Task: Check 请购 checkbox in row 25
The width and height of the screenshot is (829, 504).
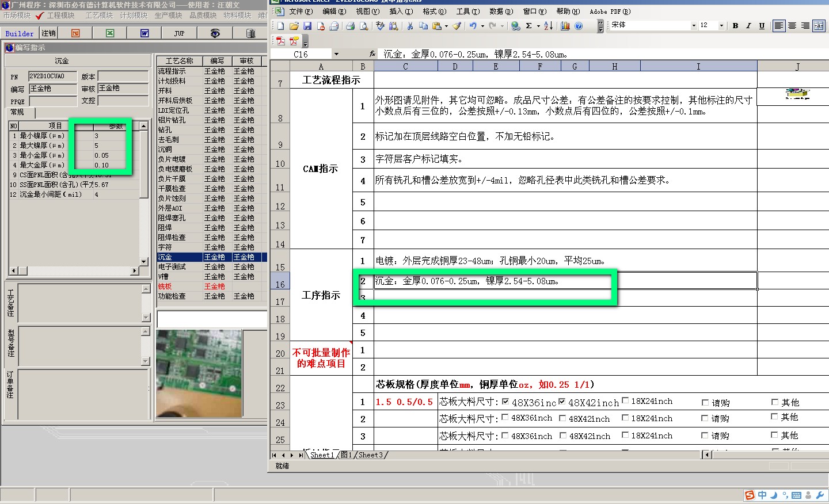Action: click(x=705, y=436)
